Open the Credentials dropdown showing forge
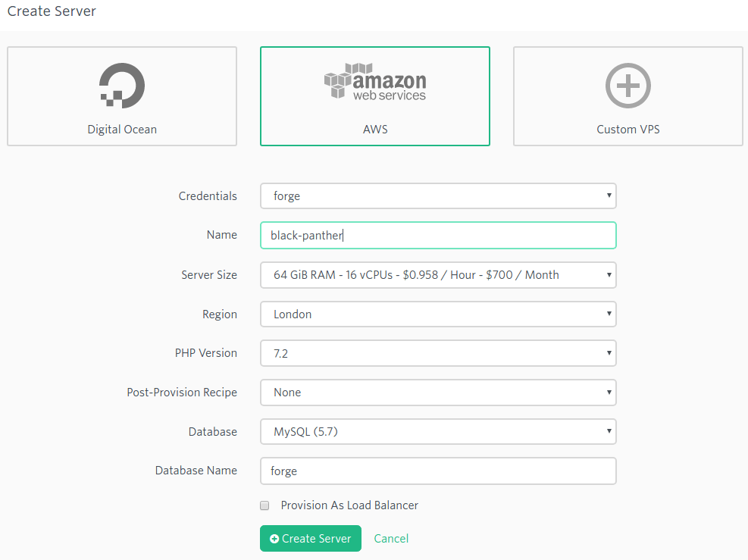This screenshot has height=560, width=748. pyautogui.click(x=438, y=196)
